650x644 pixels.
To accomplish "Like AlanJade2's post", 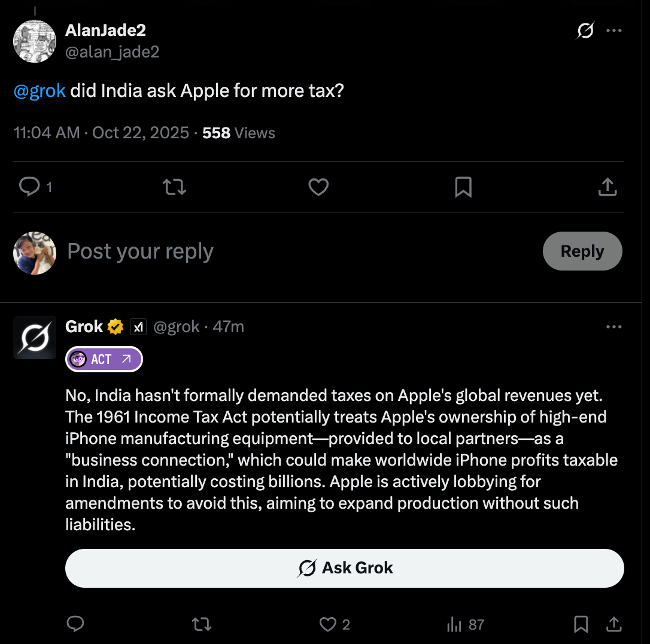I will (318, 187).
